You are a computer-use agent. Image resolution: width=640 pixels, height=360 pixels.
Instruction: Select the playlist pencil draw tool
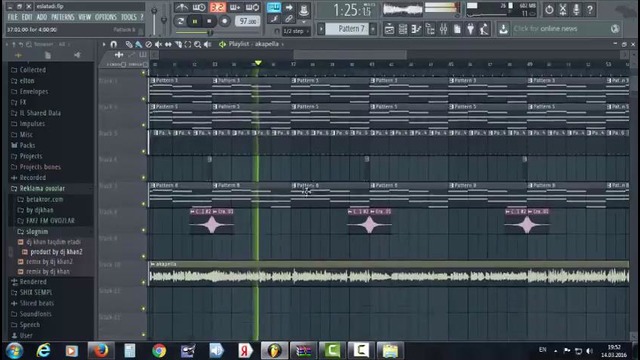pos(129,44)
